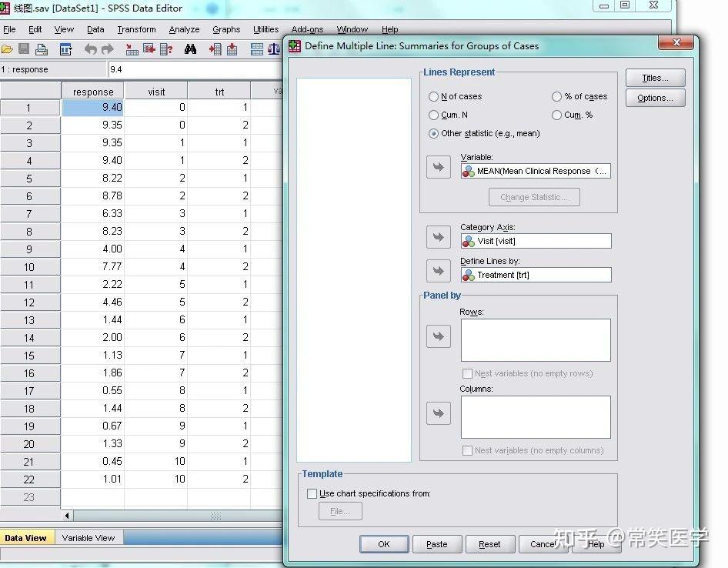Image resolution: width=728 pixels, height=568 pixels.
Task: Click the MEAN(Mean Clinical Response) variable field
Action: 536,171
